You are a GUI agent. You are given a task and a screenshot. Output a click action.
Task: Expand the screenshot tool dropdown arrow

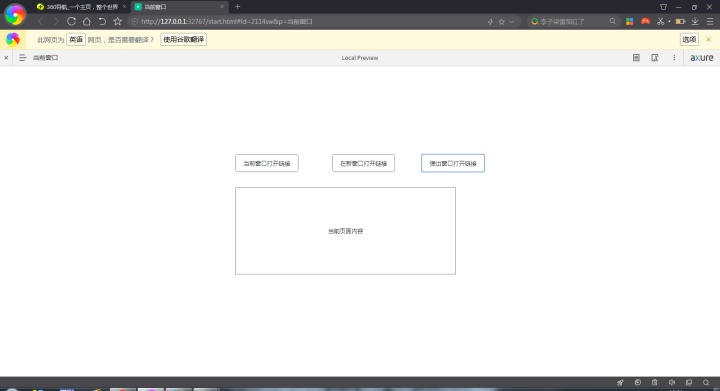tap(669, 22)
